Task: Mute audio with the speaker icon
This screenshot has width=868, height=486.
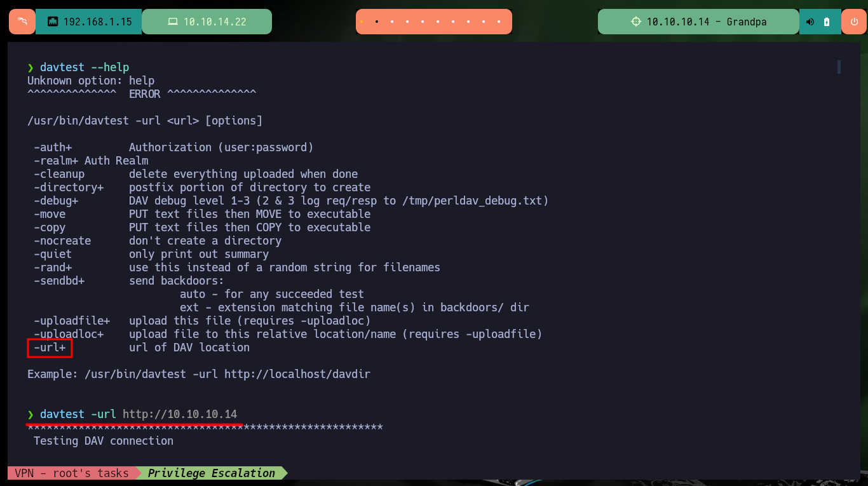Action: (x=810, y=22)
